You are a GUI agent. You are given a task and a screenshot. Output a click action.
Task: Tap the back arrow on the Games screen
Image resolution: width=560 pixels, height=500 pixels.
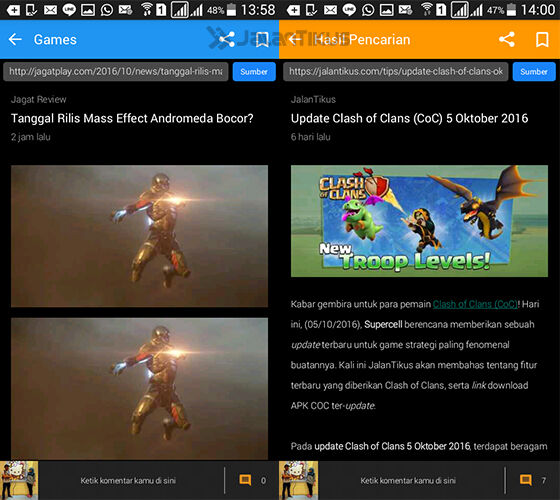point(15,39)
